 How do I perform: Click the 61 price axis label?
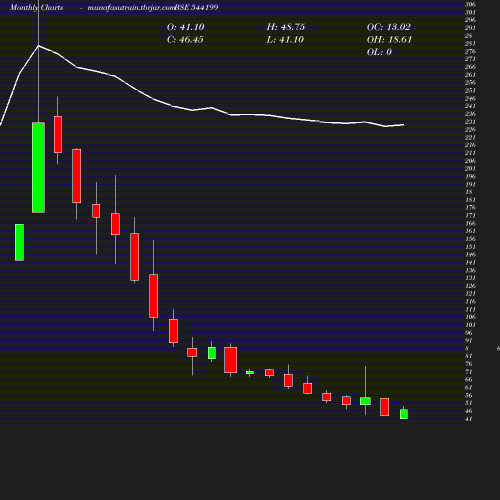click(x=469, y=387)
